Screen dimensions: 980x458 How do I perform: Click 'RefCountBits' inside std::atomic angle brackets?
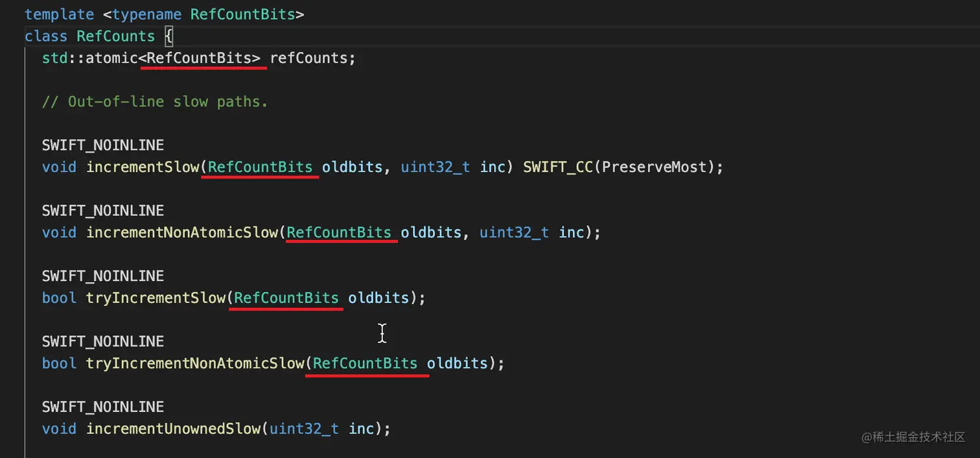click(199, 58)
